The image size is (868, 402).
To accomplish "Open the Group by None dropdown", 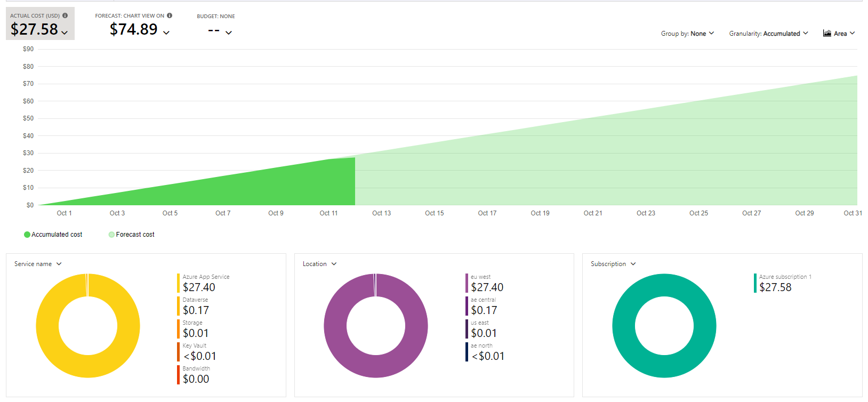I will point(687,34).
